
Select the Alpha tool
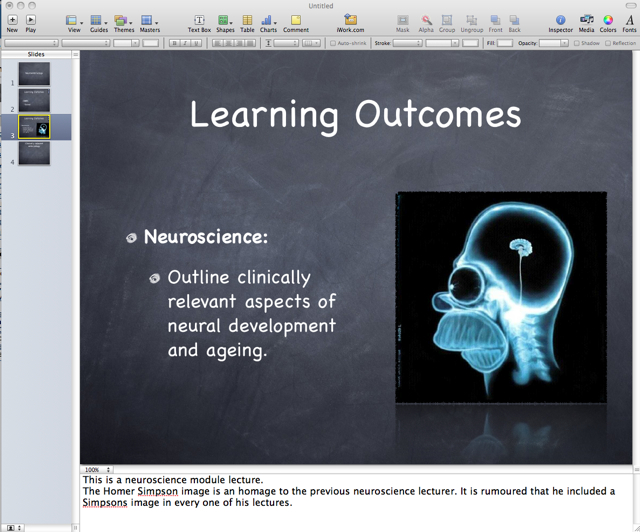pos(426,23)
